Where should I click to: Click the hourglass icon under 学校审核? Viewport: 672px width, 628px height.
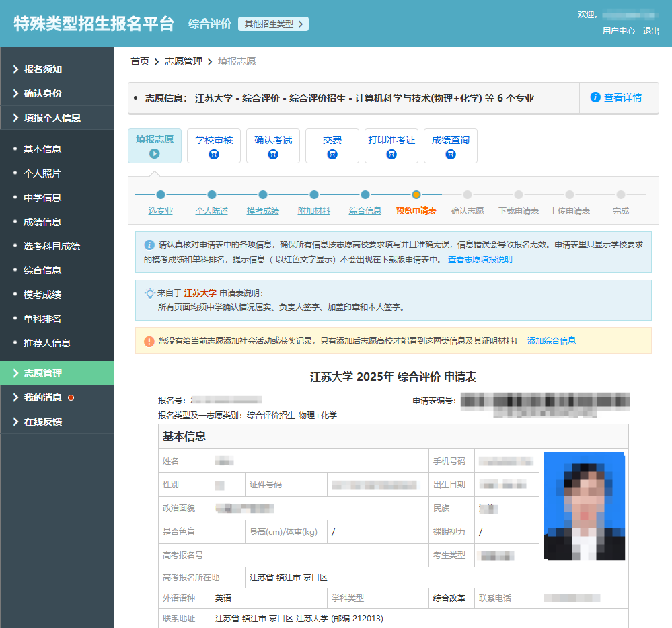pos(214,155)
